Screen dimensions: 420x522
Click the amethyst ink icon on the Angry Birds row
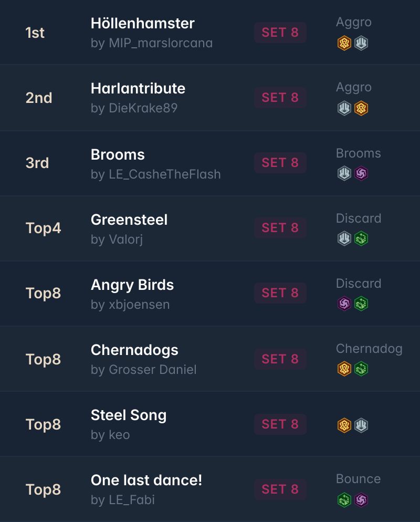344,304
